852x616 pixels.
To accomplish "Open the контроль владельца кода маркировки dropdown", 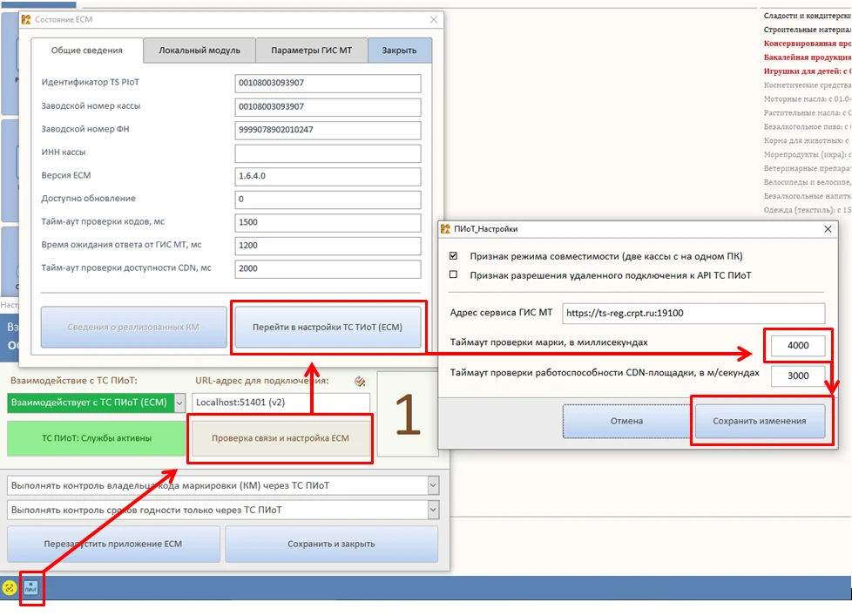I will click(433, 485).
